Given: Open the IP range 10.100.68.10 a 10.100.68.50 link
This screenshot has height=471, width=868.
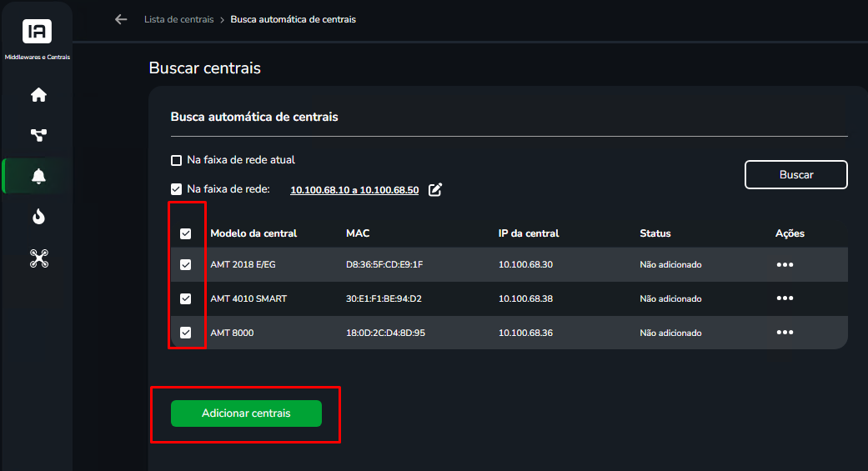Looking at the screenshot, I should pos(354,190).
